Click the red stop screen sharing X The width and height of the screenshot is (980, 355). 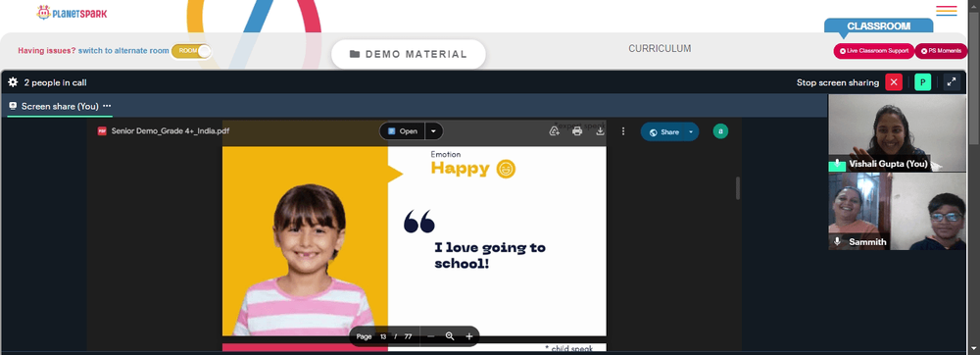point(894,82)
